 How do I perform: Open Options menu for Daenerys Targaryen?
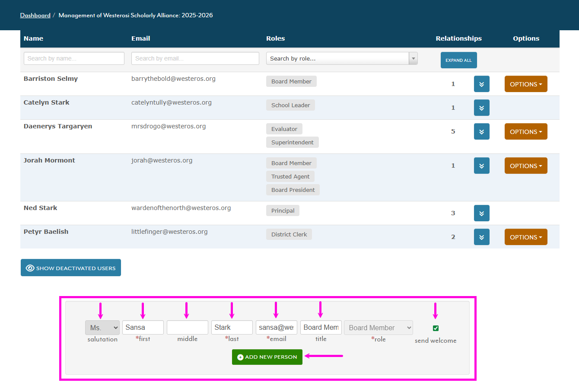click(526, 131)
